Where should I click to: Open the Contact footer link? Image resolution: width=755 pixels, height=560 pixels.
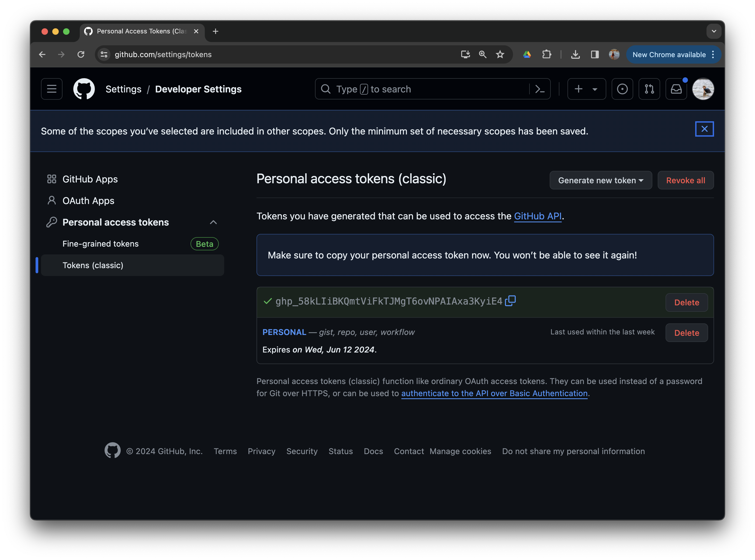(409, 451)
